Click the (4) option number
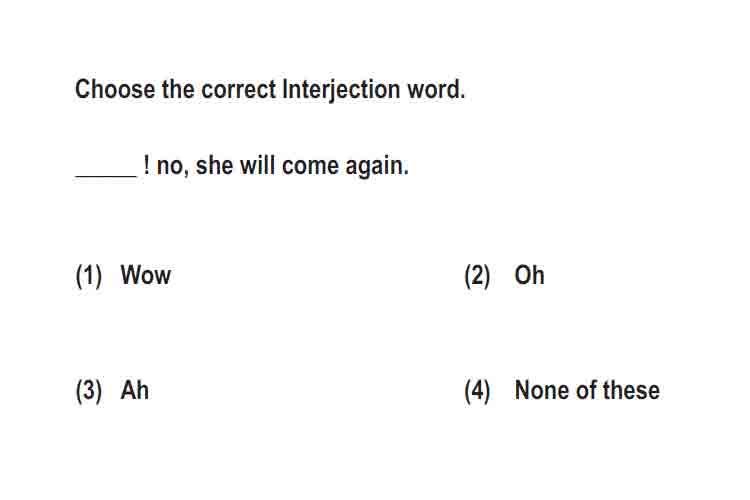The width and height of the screenshot is (750, 500). pos(477,391)
